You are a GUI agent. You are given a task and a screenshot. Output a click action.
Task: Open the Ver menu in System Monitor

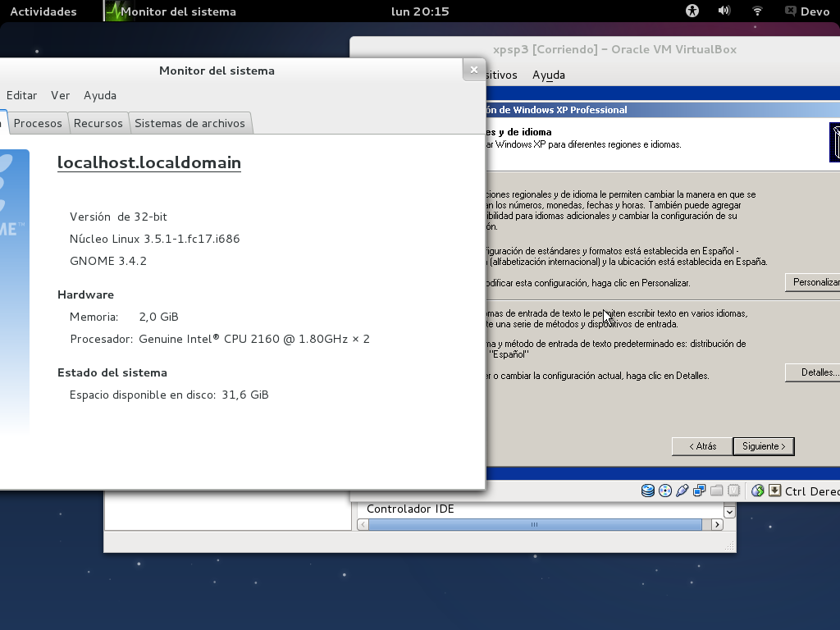click(x=60, y=95)
